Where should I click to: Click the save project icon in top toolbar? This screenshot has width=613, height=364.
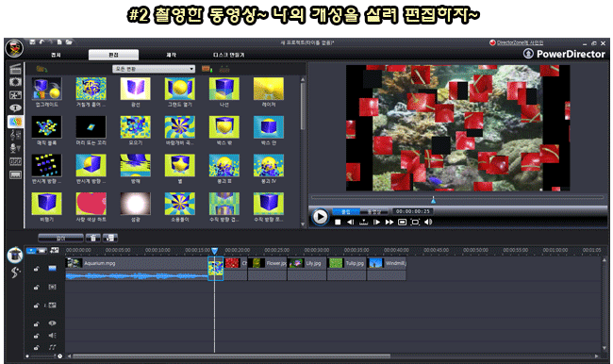(x=33, y=41)
